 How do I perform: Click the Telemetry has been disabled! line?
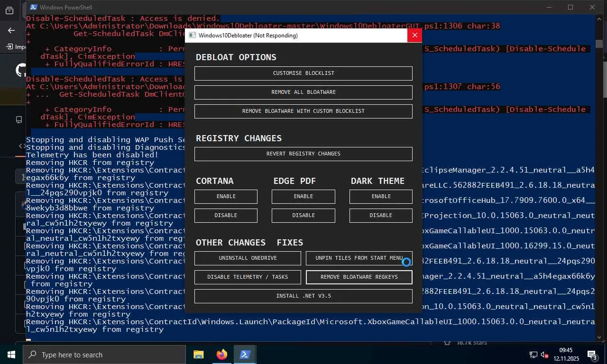point(92,155)
